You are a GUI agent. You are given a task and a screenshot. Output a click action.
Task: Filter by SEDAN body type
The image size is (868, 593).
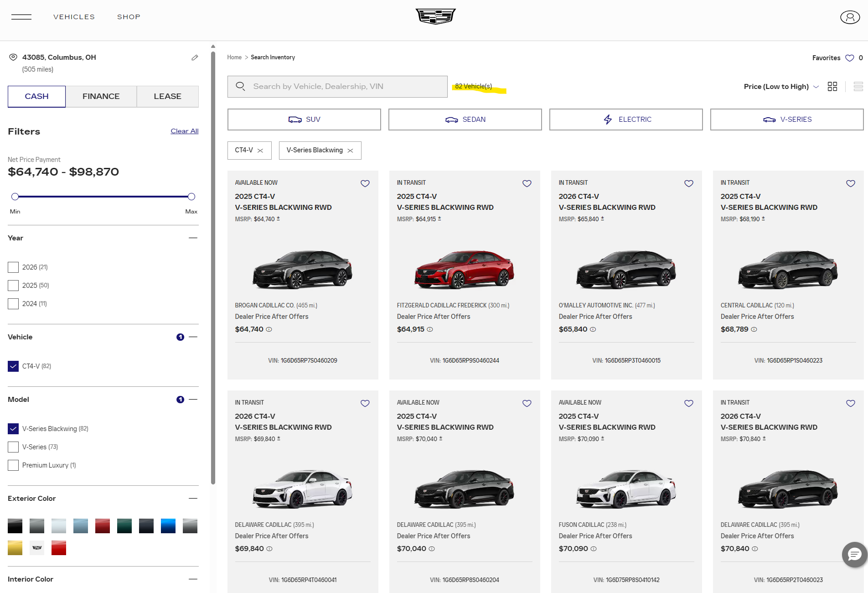coord(465,120)
